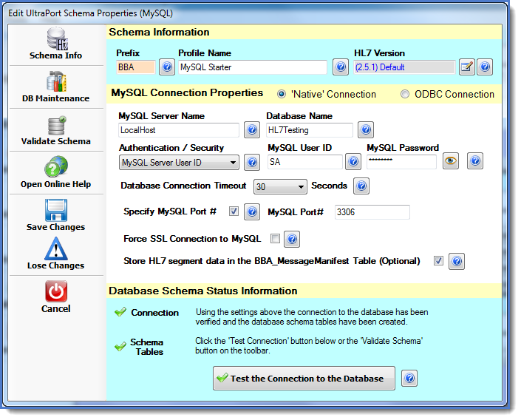Screen dimensions: 521x420
Task: Open help for Force SSL Connection
Action: [x=292, y=239]
